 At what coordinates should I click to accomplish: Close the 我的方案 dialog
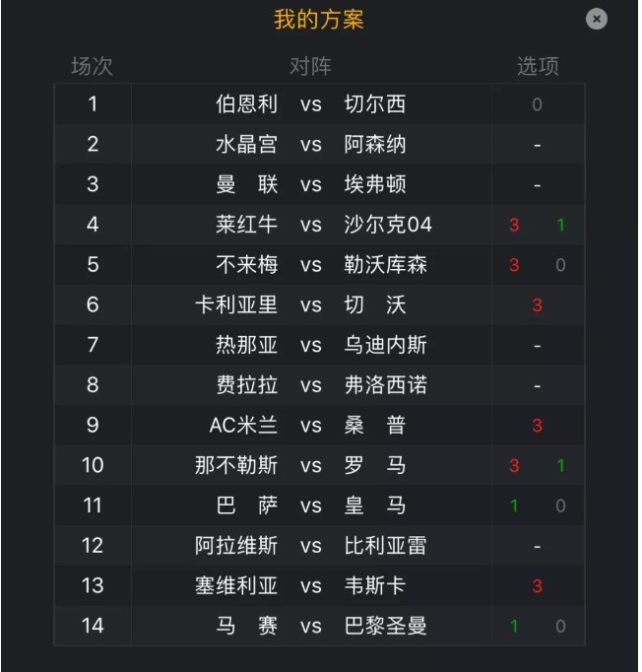596,20
